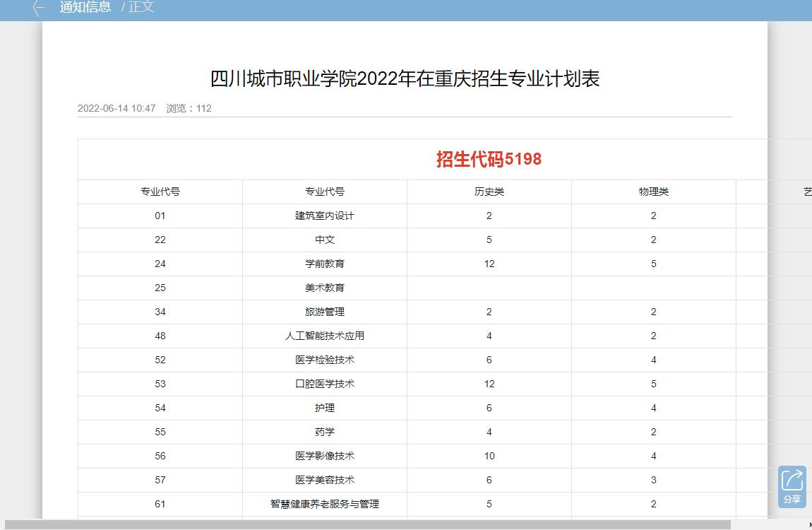Click the 建筑室内设计 cell
This screenshot has width=812, height=530.
coord(325,216)
